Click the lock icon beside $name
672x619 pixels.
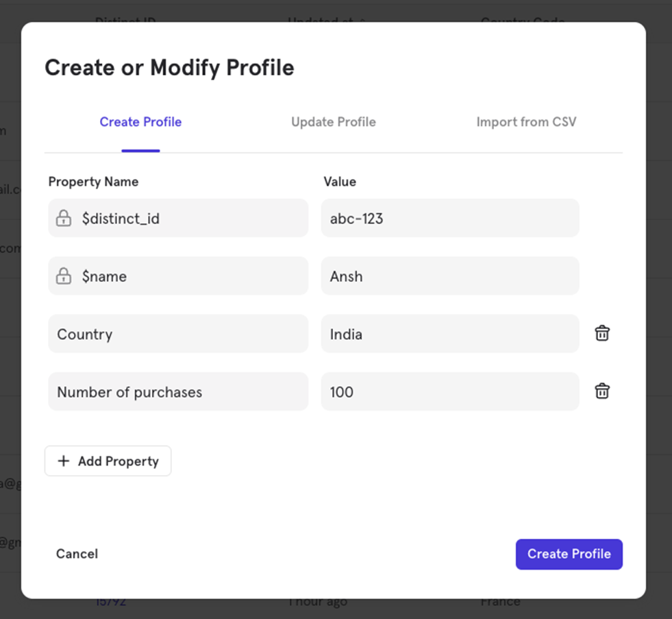tap(63, 276)
